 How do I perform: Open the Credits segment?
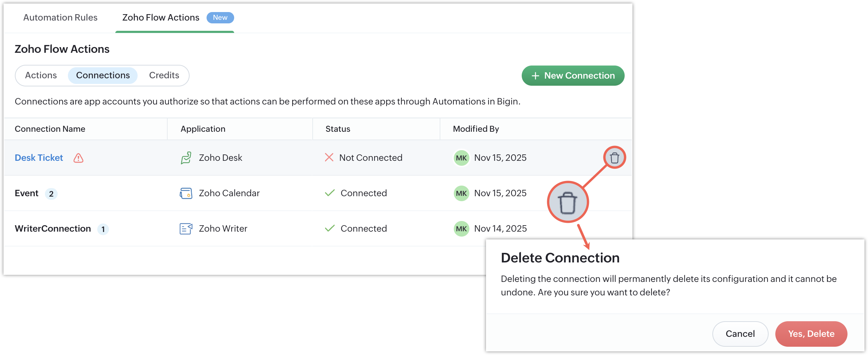(164, 75)
